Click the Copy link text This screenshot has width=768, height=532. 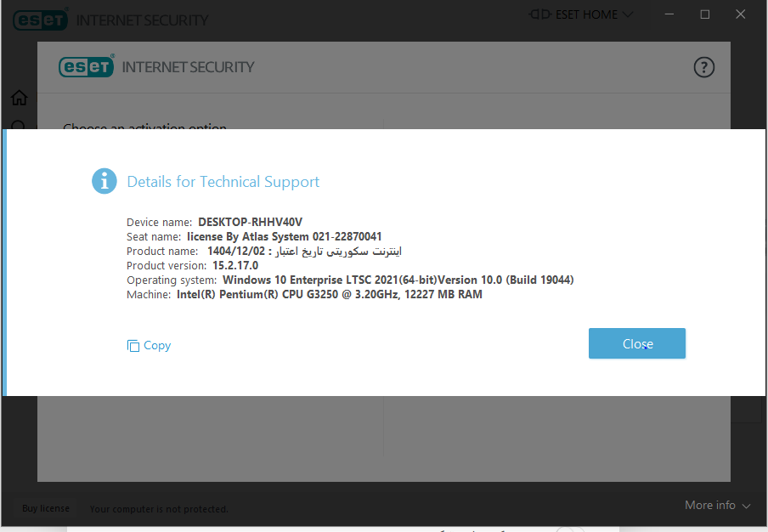(x=157, y=345)
